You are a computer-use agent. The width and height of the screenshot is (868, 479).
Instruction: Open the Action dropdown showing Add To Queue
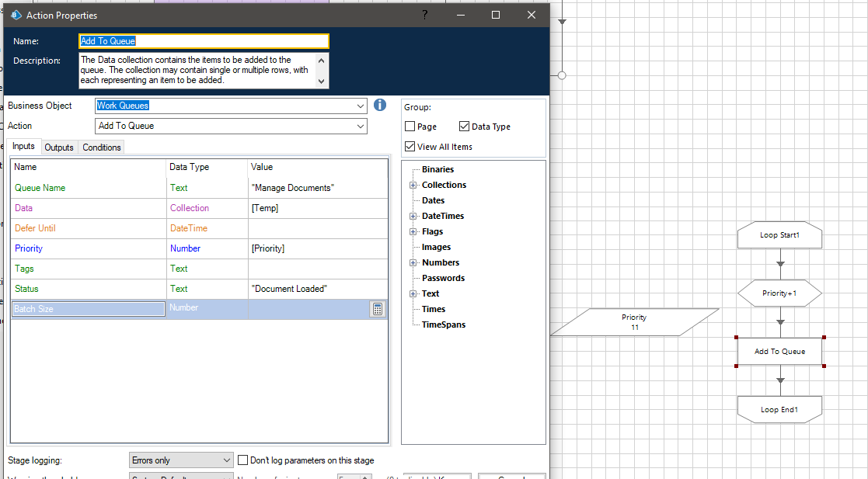point(360,125)
